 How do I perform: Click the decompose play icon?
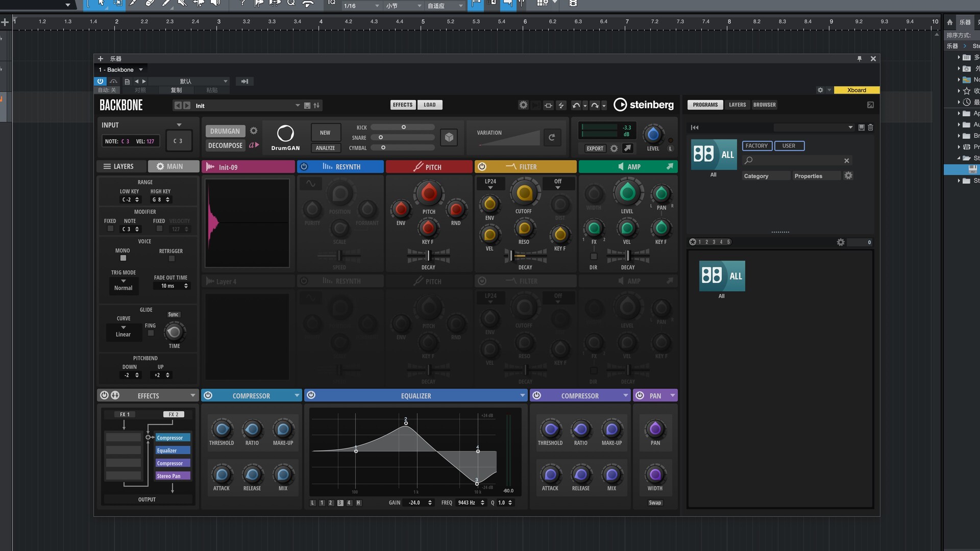pos(254,145)
